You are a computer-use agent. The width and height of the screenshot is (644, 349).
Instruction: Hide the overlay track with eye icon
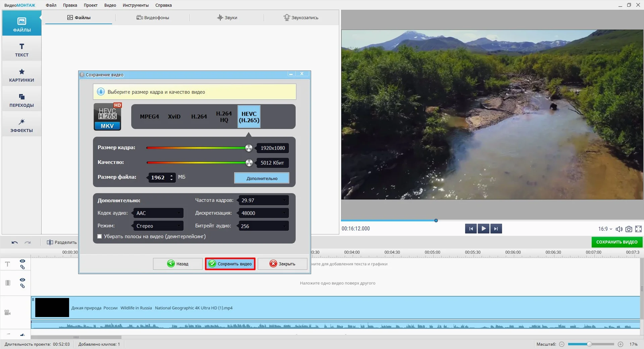click(22, 280)
